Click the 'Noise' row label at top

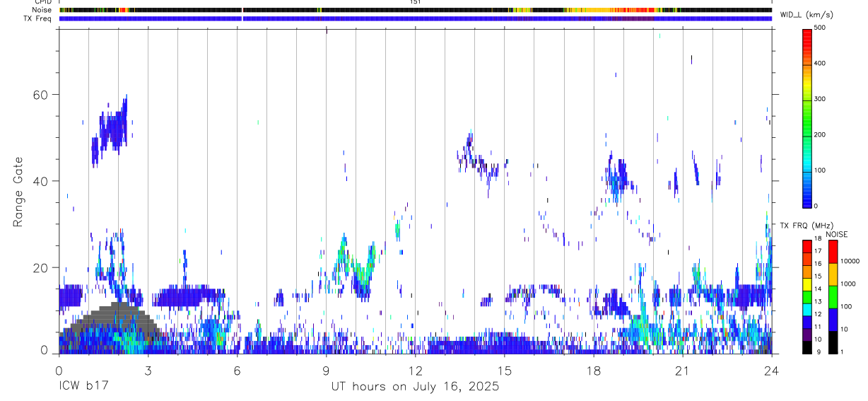tap(42, 10)
